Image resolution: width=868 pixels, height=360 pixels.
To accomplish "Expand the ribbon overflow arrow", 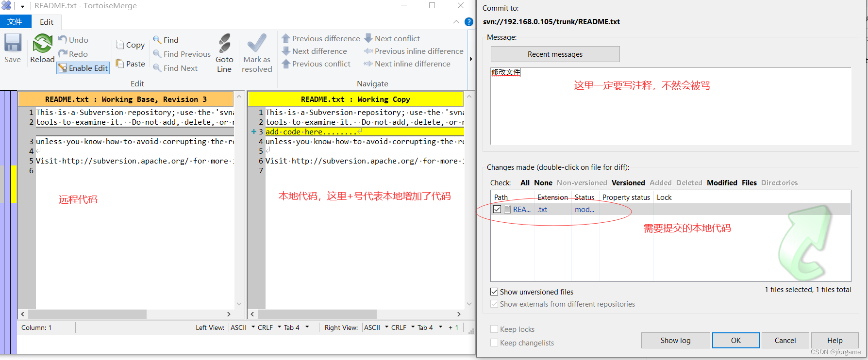I will [470, 59].
